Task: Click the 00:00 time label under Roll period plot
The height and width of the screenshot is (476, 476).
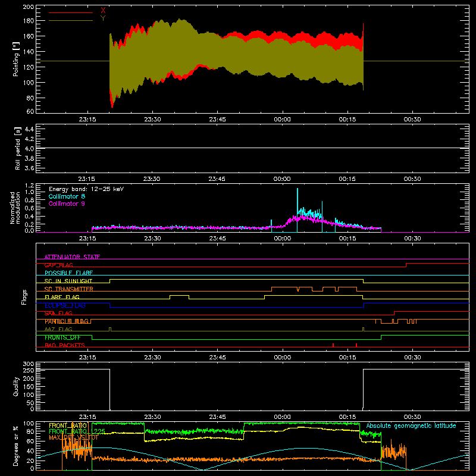Action: [281, 179]
